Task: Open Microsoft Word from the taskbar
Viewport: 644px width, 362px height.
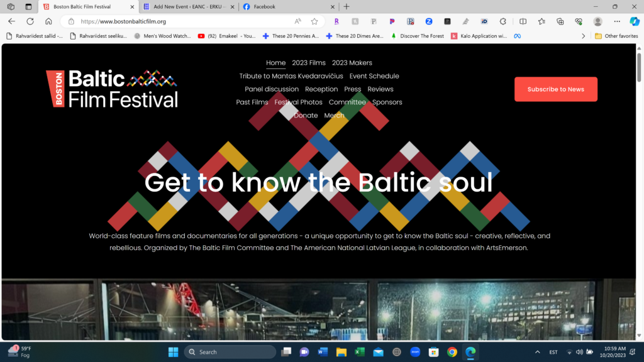Action: click(x=323, y=352)
